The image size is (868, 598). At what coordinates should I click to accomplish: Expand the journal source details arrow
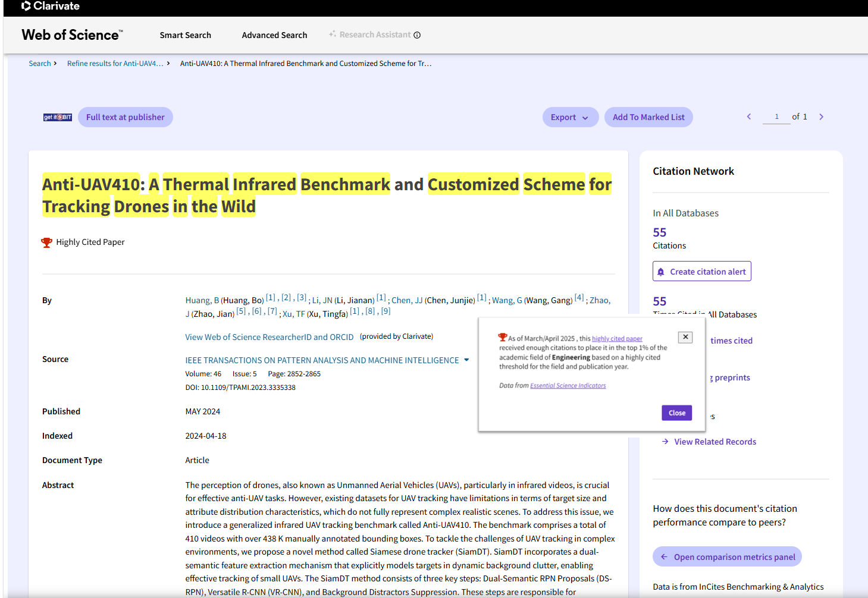pos(466,360)
